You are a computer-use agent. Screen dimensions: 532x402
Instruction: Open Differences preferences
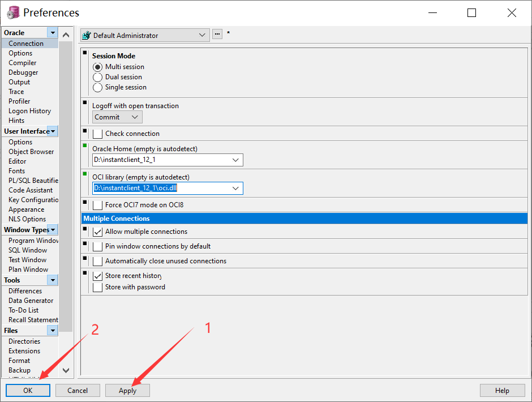pyautogui.click(x=25, y=291)
